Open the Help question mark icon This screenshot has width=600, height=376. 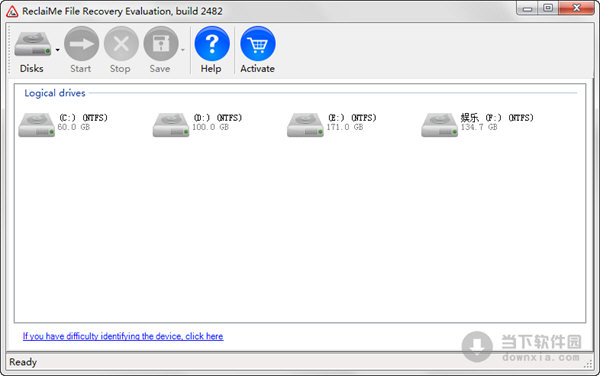click(x=212, y=44)
